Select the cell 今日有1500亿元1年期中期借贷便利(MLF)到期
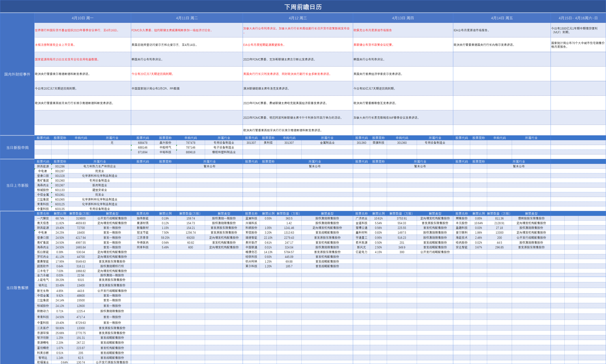Image resolution: width=606 pixels, height=364 pixels. click(578, 30)
